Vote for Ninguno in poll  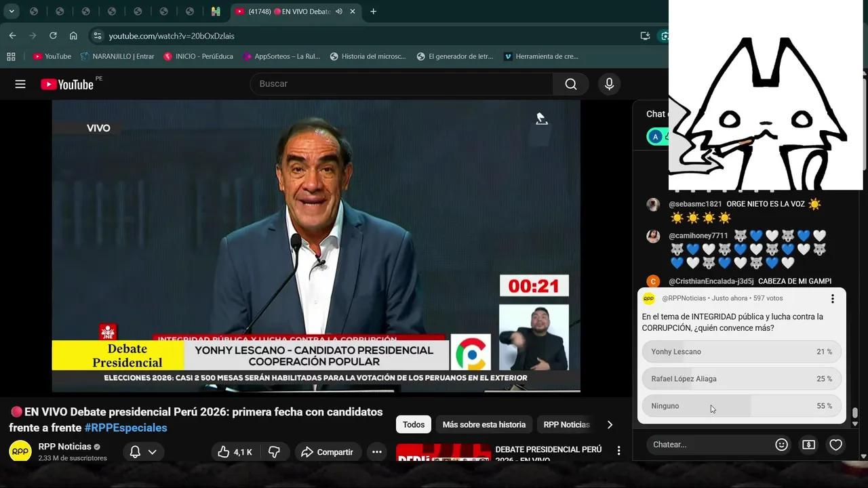[742, 406]
